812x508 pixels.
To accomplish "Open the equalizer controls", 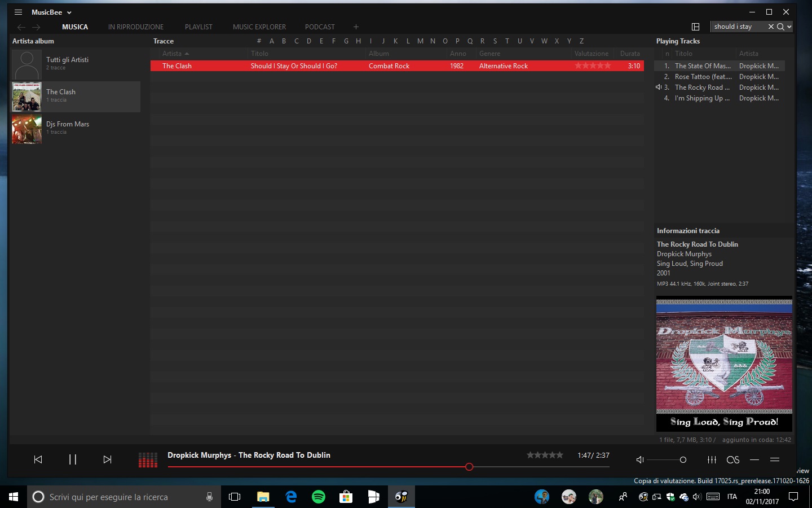I will click(x=712, y=460).
